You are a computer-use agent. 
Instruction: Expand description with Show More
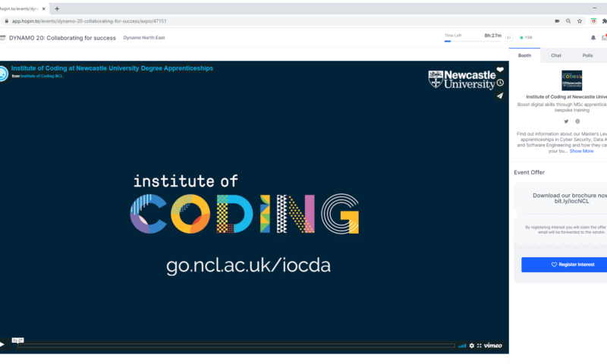[x=581, y=151]
